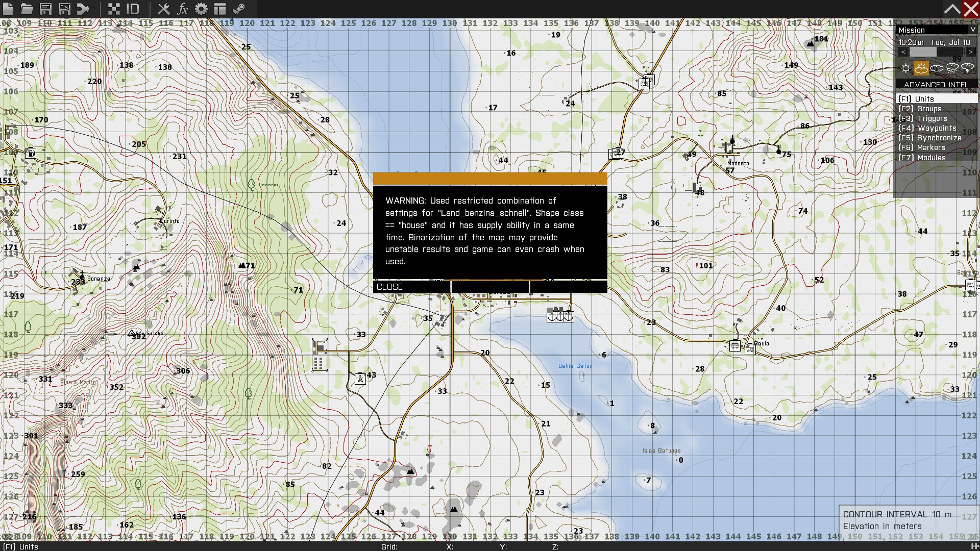Click the time of day slider

pyautogui.click(x=936, y=52)
